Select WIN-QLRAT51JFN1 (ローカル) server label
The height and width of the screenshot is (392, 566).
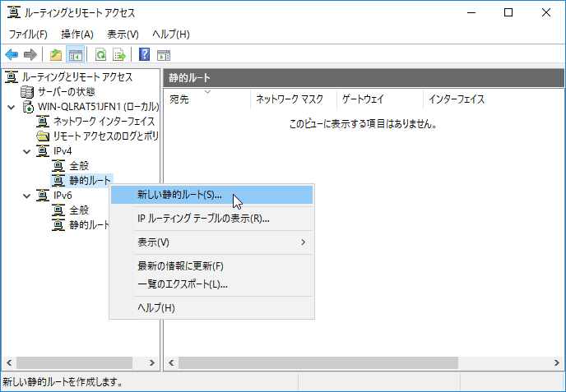pos(98,107)
